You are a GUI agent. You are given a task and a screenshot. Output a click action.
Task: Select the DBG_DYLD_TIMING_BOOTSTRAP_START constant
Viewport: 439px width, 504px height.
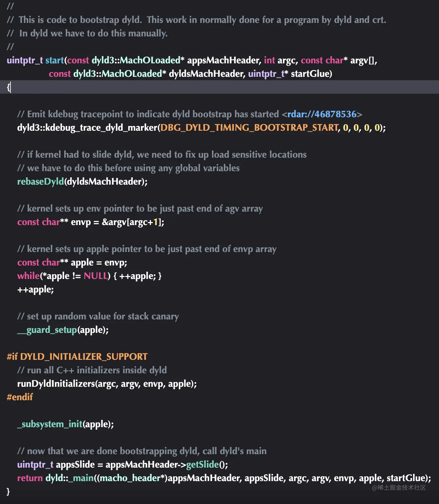(x=249, y=128)
